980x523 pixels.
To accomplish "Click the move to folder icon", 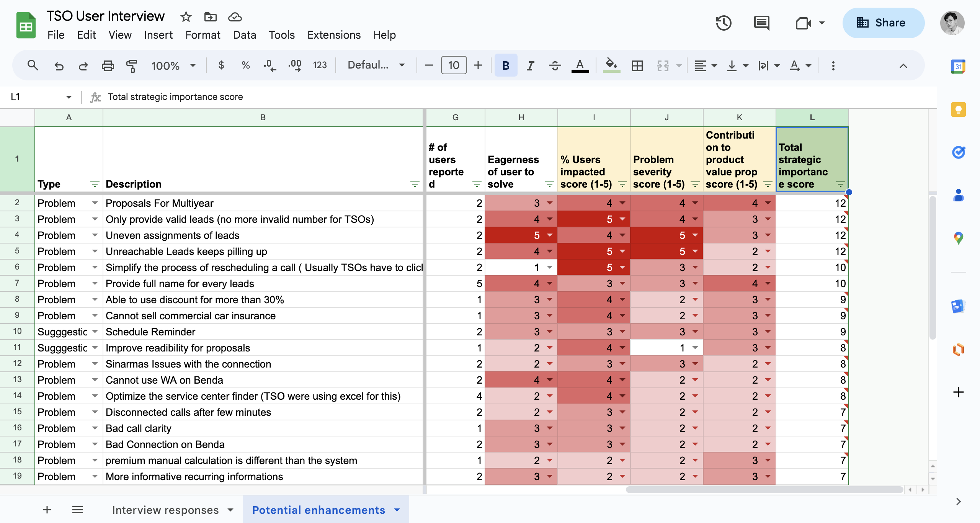I will coord(211,17).
